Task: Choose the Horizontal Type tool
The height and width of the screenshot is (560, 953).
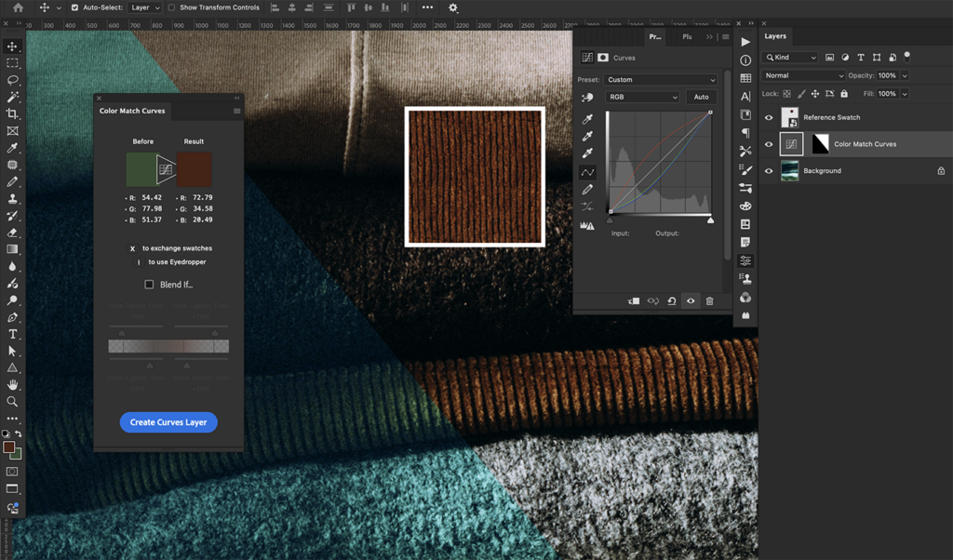Action: click(13, 334)
